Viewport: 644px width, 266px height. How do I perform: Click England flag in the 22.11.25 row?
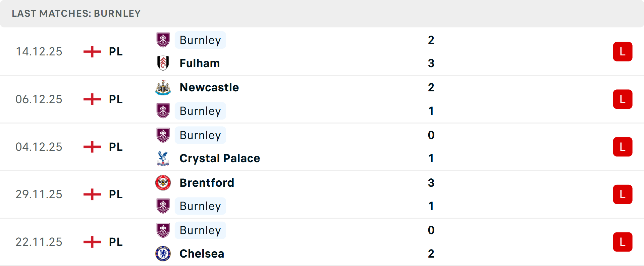[92, 242]
